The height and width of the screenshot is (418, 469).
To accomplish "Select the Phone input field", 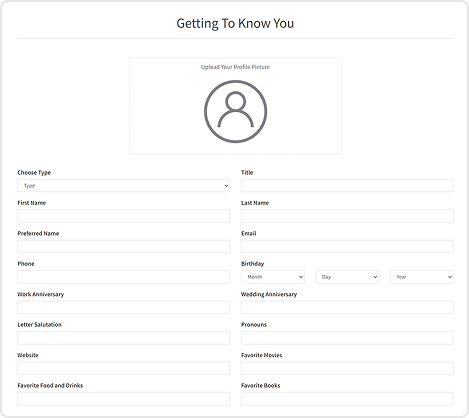I will 123,277.
